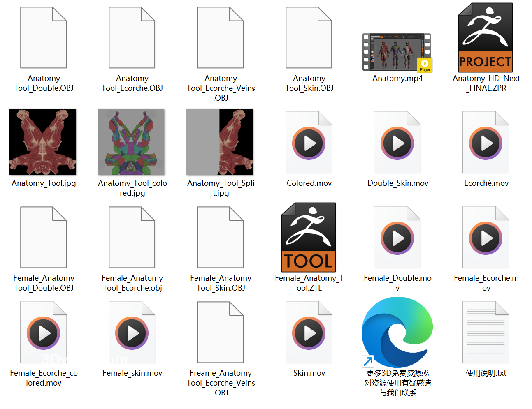Screen dimensions: 532x409
Task: Select the Female_Double.mov video file
Action: coord(397,238)
